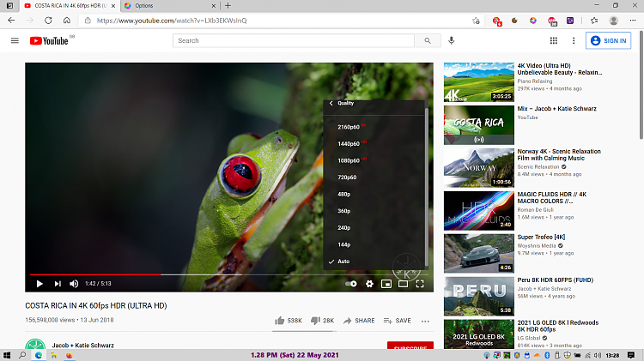The width and height of the screenshot is (644, 361).
Task: Open Windows notification center
Action: click(631, 355)
